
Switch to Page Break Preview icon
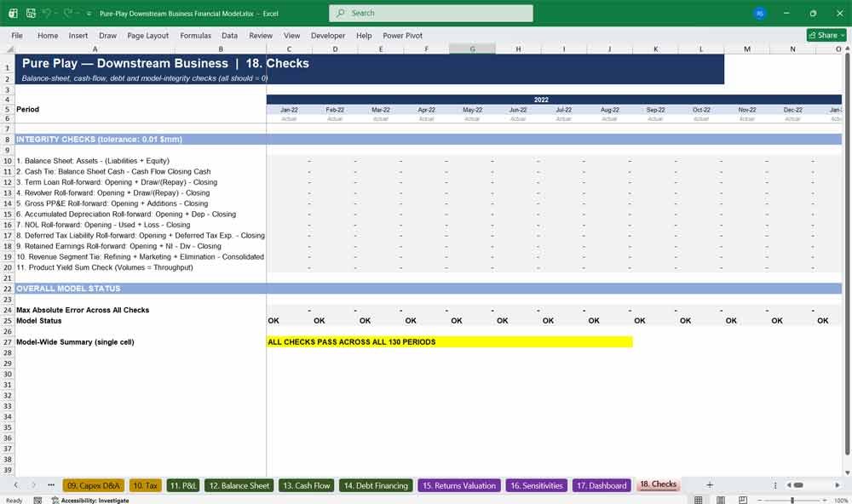click(743, 500)
